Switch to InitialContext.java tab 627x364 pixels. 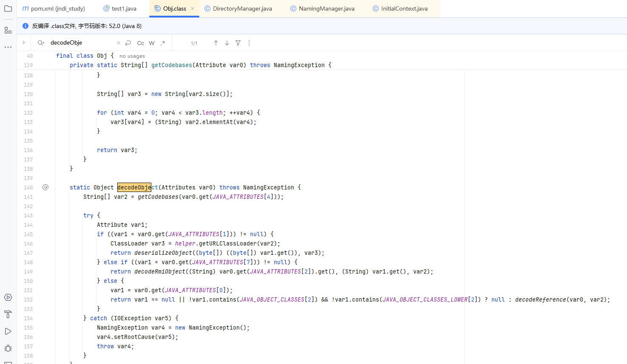pos(400,8)
